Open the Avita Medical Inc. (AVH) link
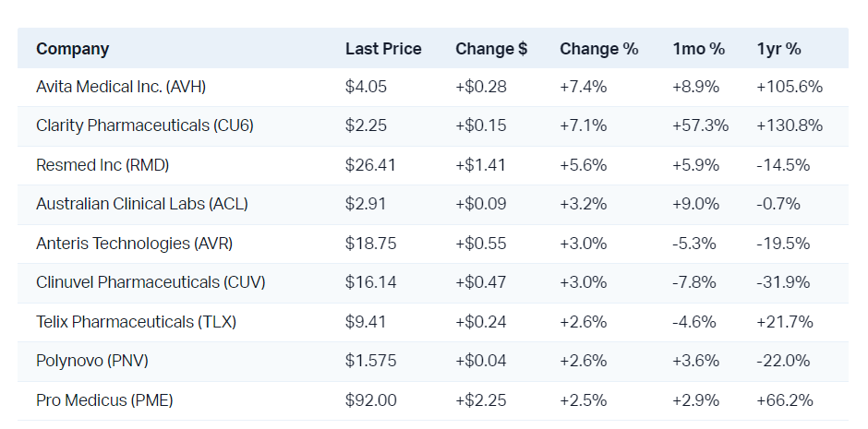This screenshot has width=868, height=429. click(x=121, y=88)
